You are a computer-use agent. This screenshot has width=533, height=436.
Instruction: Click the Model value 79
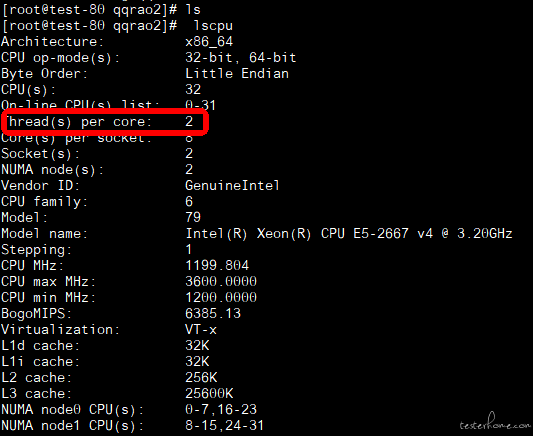(x=193, y=217)
